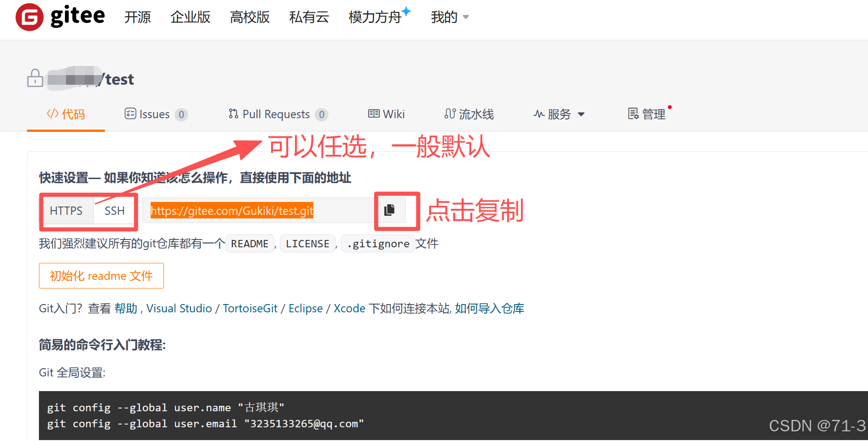Open the 如何导入仓库 link
This screenshot has width=868, height=441.
click(x=490, y=308)
